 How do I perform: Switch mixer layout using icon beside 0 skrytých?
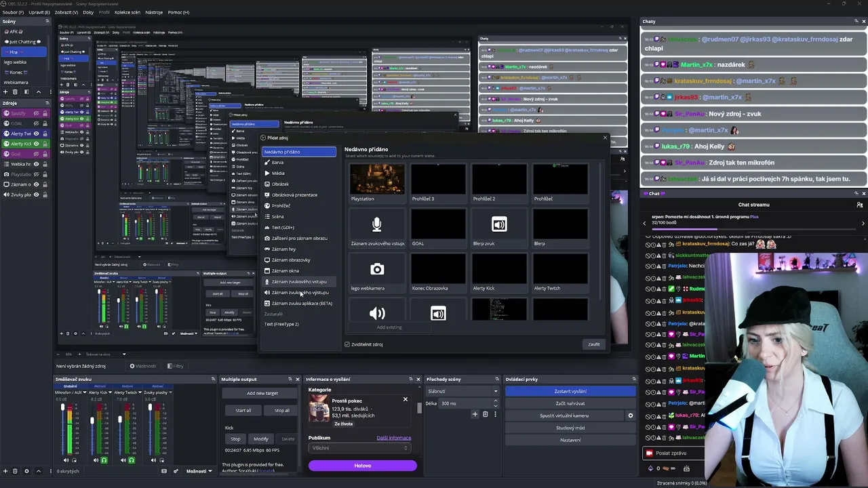(x=163, y=471)
